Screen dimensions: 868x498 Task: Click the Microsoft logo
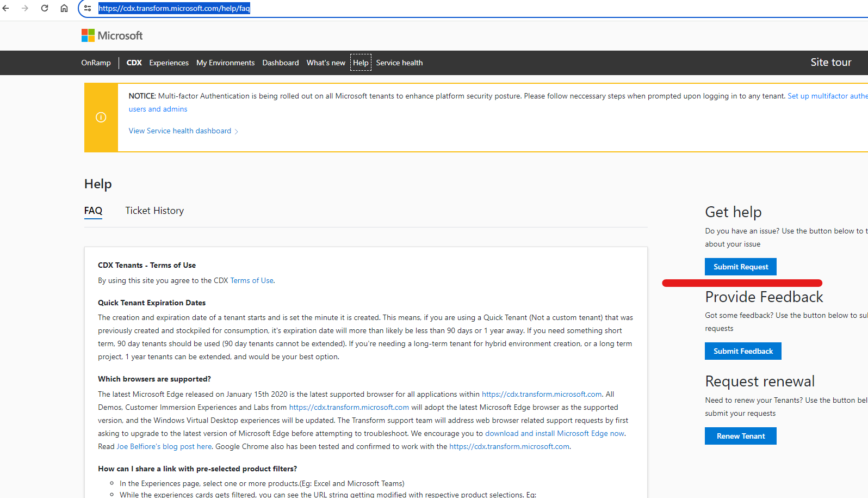[112, 35]
